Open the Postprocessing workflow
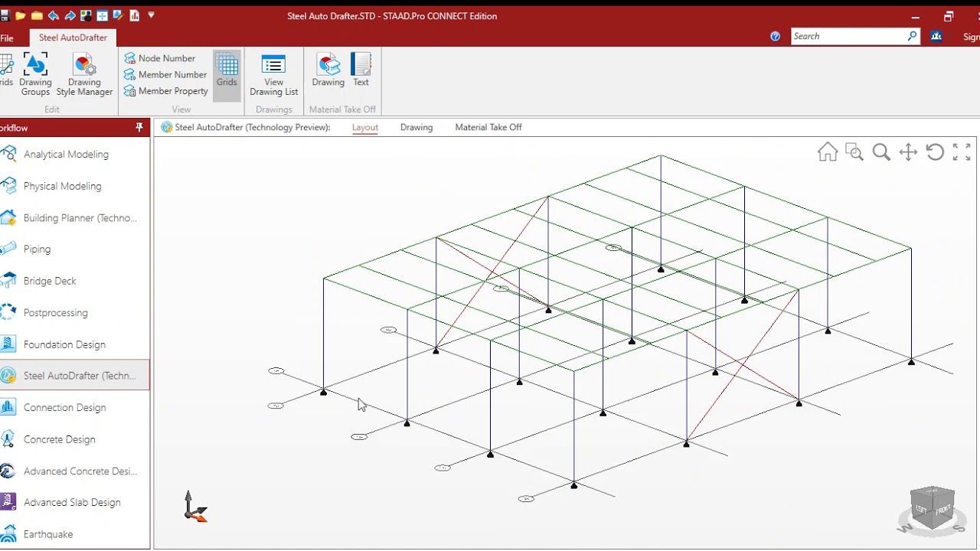980x551 pixels. pos(75,312)
